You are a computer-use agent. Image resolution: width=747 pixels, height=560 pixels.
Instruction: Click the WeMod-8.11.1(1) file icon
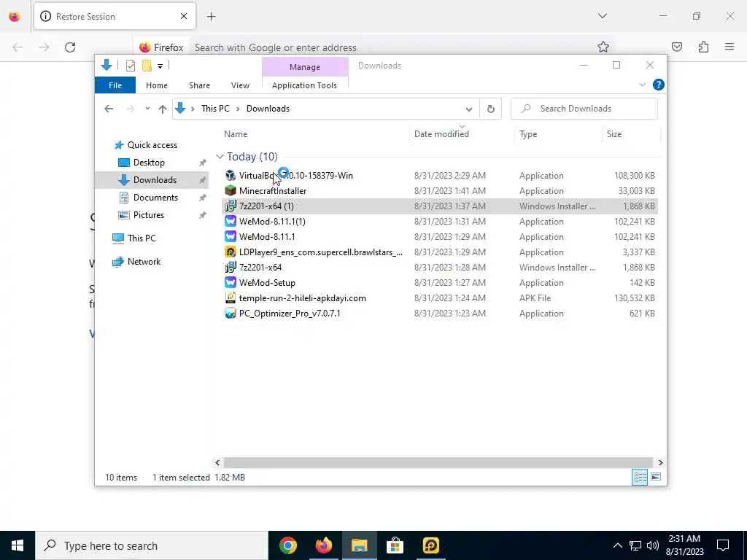[231, 222]
